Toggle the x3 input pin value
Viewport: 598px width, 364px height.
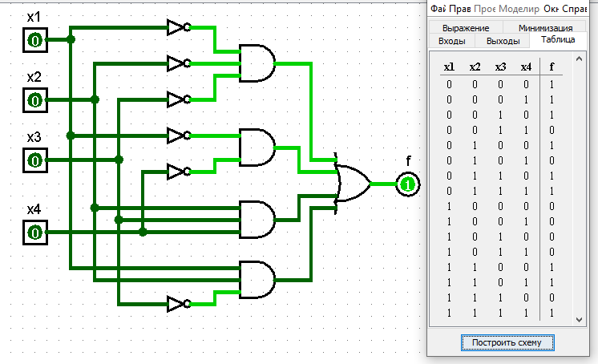[x=35, y=160]
